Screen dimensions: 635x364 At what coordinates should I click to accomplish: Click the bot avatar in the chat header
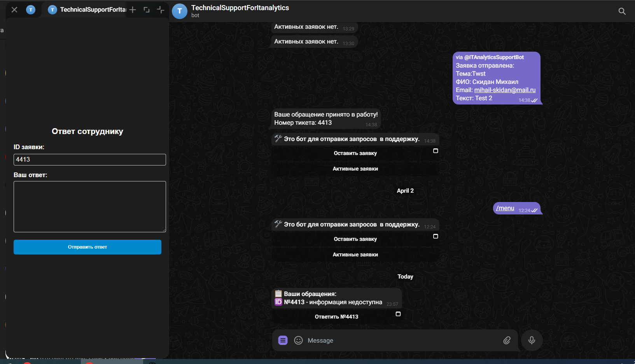coord(179,11)
